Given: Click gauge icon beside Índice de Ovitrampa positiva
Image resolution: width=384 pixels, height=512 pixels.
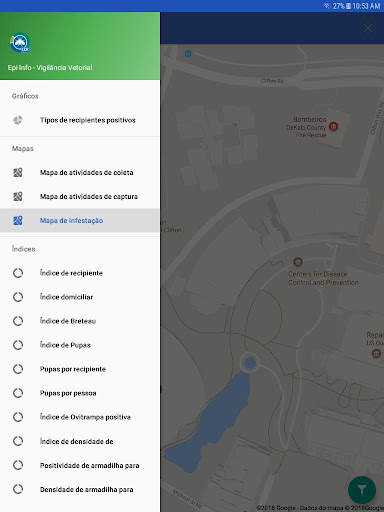Looking at the screenshot, I should 18,417.
